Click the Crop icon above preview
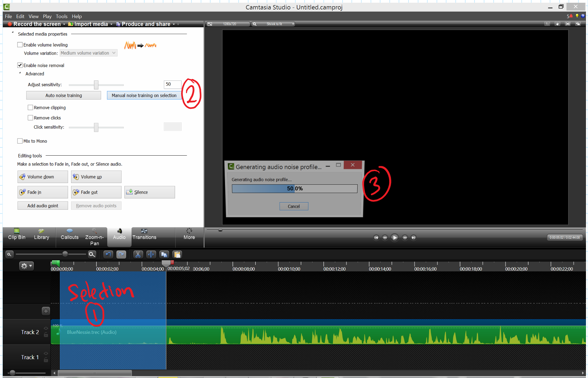This screenshot has width=588, height=378. (x=547, y=24)
